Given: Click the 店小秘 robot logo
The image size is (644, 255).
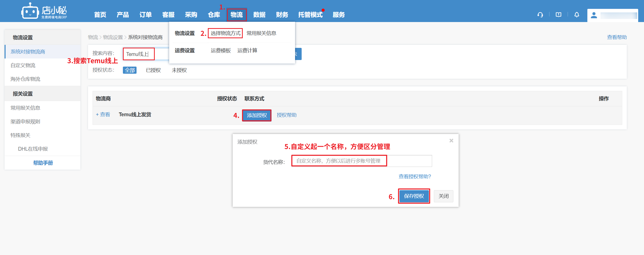Looking at the screenshot, I should coord(30,11).
